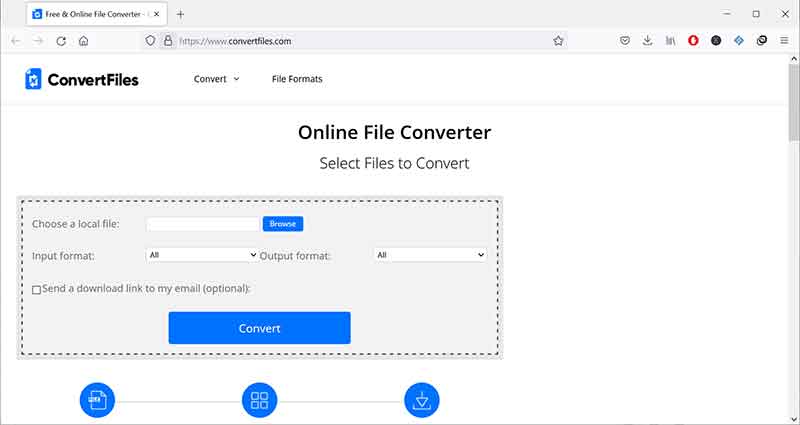Click the red Opera-style extension icon
The image size is (800, 425).
click(x=693, y=41)
